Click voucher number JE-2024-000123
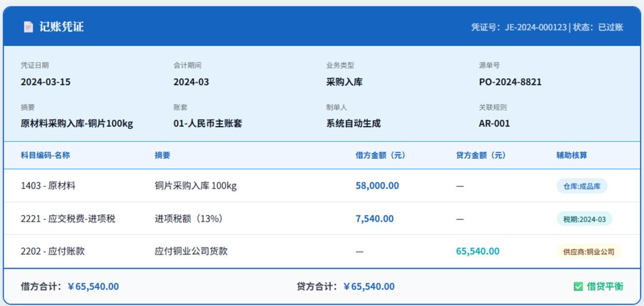Image resolution: width=644 pixels, height=306 pixels. (x=536, y=27)
